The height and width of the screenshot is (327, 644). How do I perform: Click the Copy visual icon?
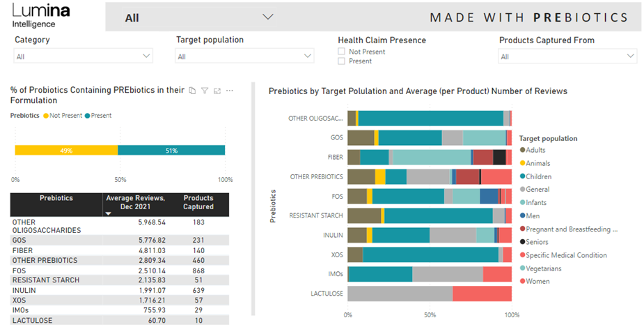coord(193,91)
